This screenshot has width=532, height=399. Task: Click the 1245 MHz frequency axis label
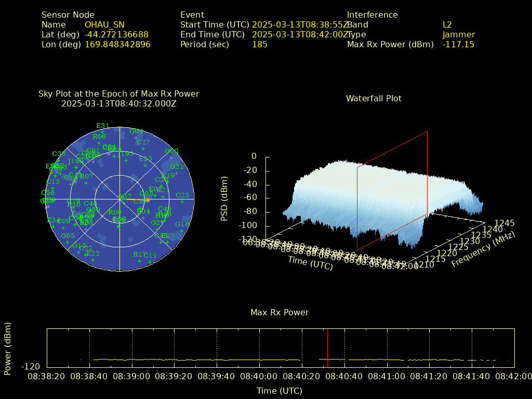pos(504,223)
